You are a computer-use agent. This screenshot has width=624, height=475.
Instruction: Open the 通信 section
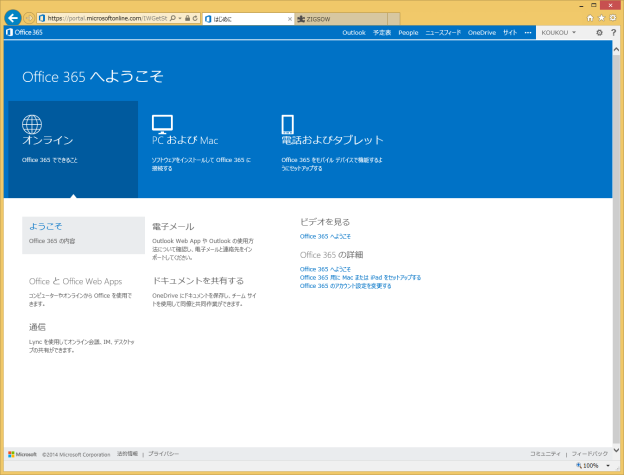(37, 327)
